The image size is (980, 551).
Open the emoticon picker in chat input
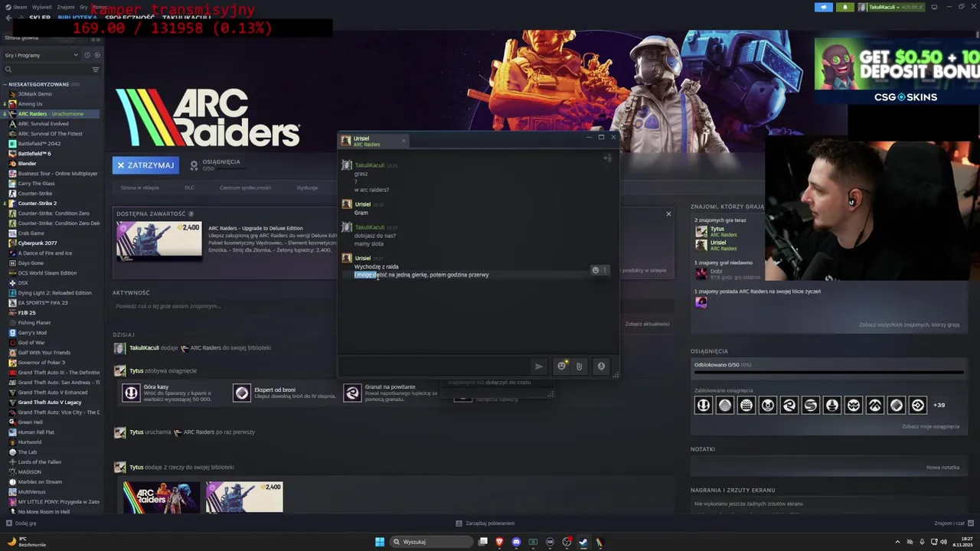[x=561, y=367]
